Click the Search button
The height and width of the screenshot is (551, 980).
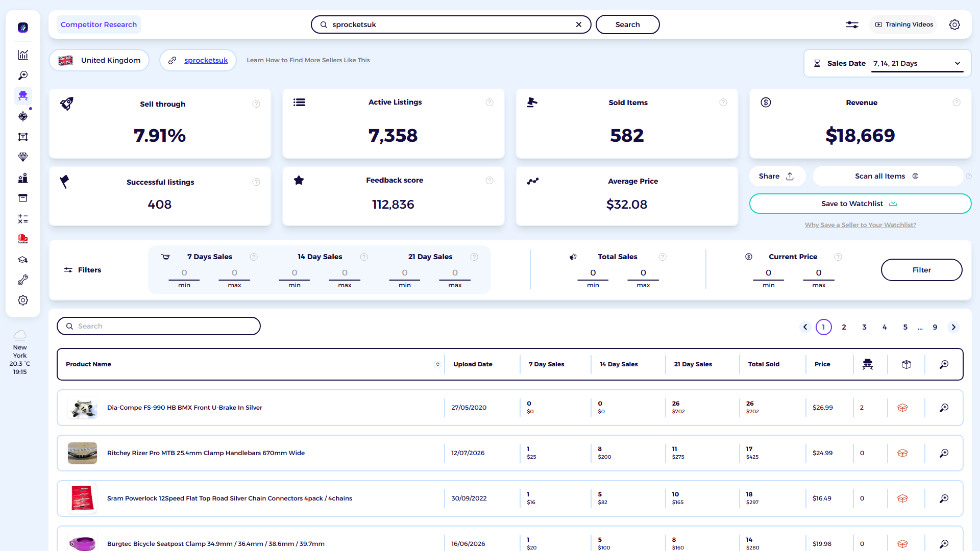pyautogui.click(x=627, y=24)
